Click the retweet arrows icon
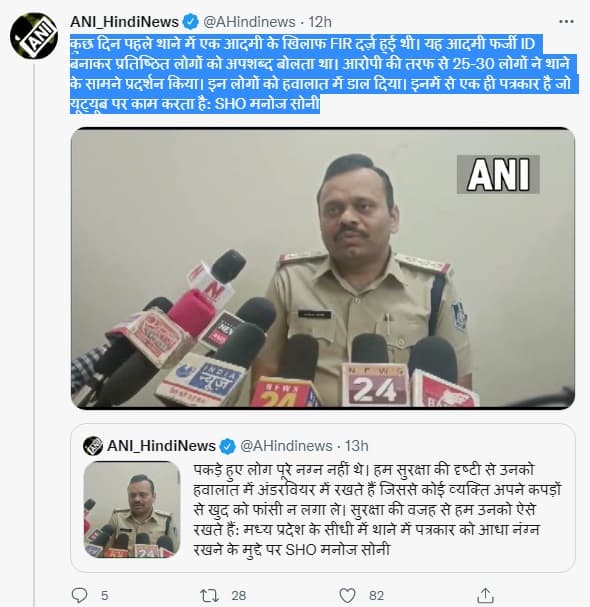 tap(209, 595)
